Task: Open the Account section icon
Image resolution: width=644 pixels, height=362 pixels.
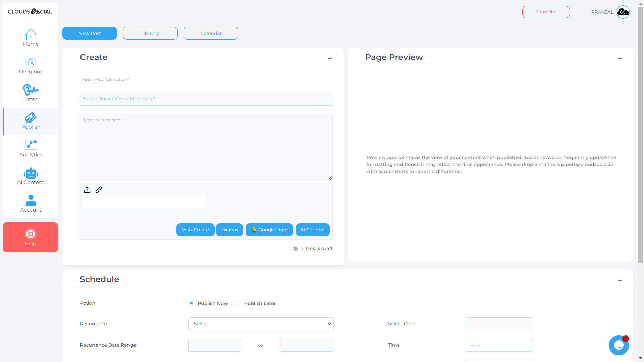Action: pos(31,200)
